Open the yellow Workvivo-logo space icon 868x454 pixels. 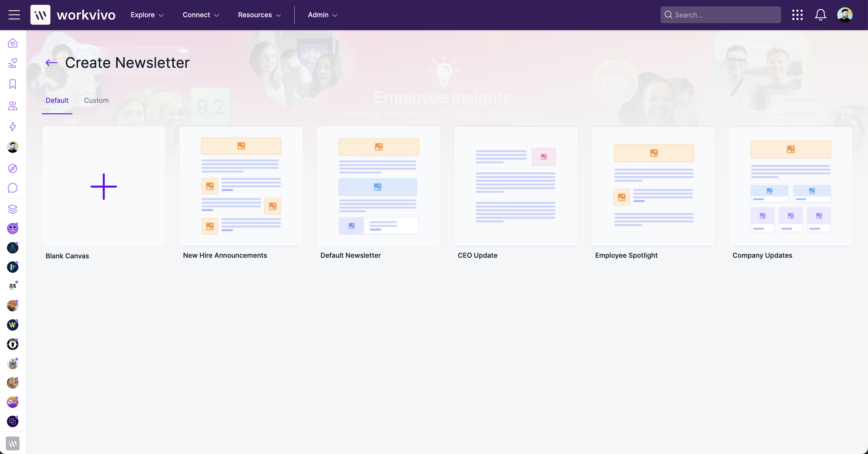click(x=12, y=325)
